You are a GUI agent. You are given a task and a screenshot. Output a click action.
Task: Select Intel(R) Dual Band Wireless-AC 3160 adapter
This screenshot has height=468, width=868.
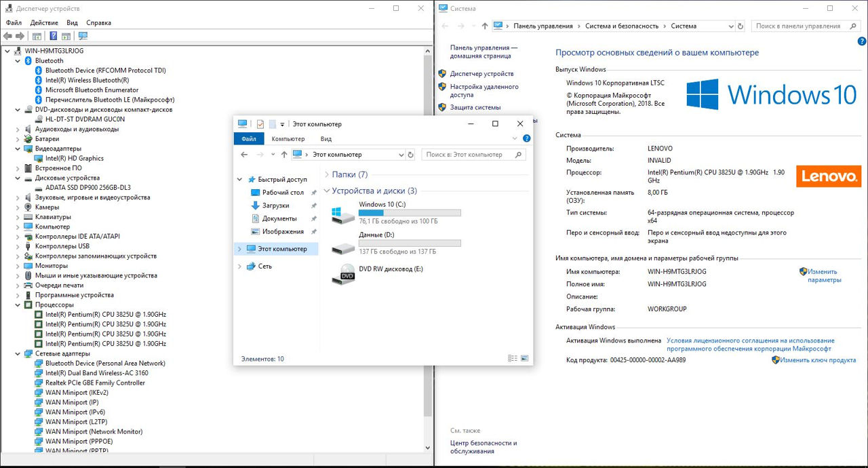(96, 373)
